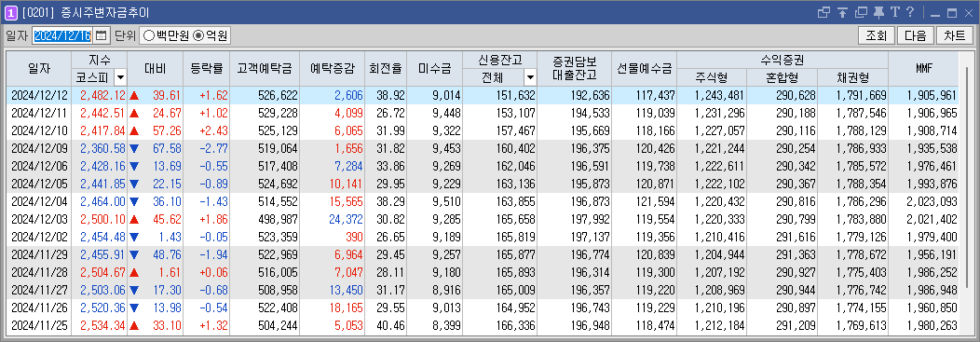Select the 2024/12/11 date cell

click(39, 113)
